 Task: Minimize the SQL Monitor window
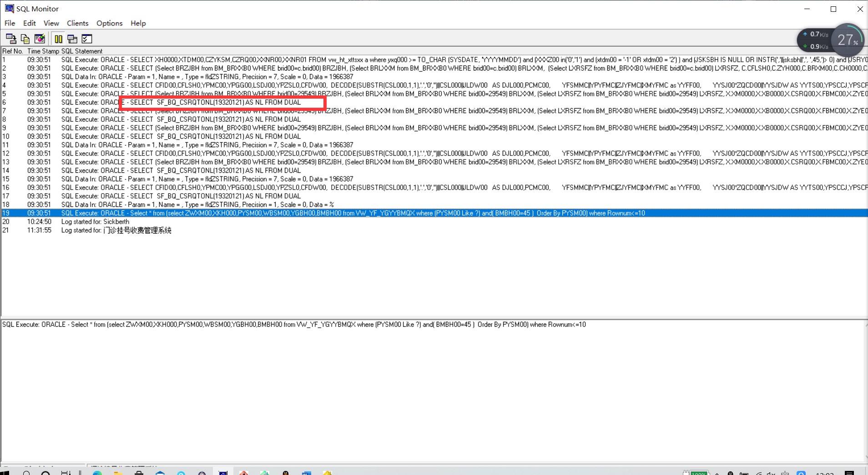807,9
